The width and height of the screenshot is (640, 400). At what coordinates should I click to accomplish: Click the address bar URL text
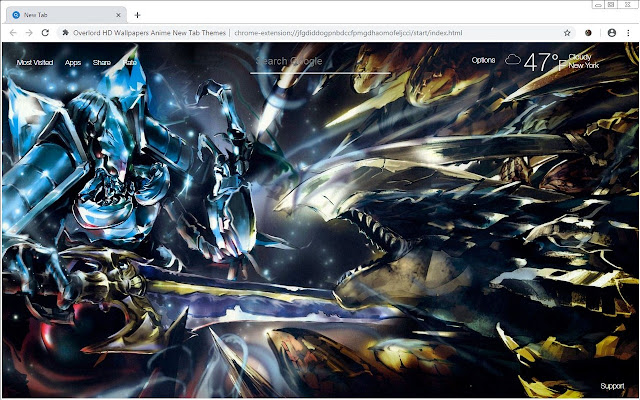coord(348,33)
